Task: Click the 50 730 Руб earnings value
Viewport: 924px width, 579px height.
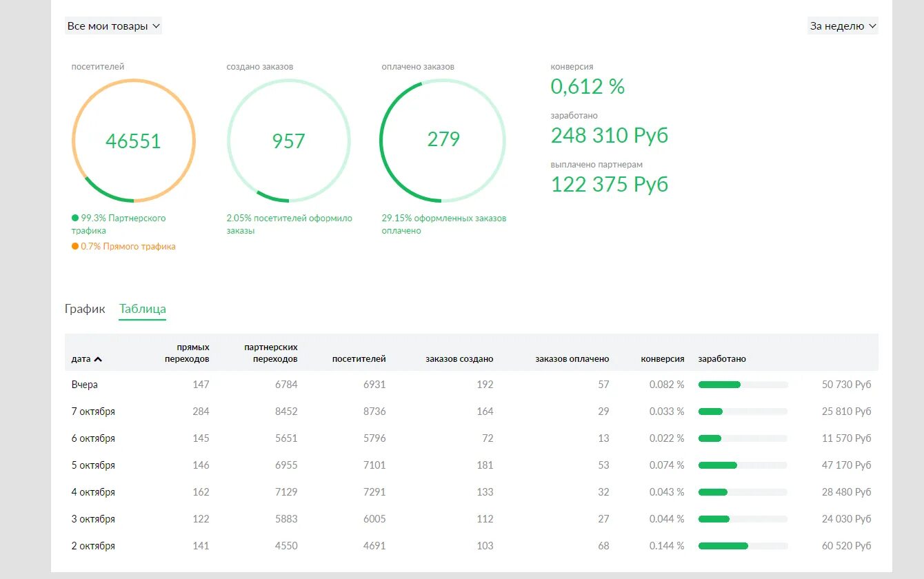Action: 847,385
